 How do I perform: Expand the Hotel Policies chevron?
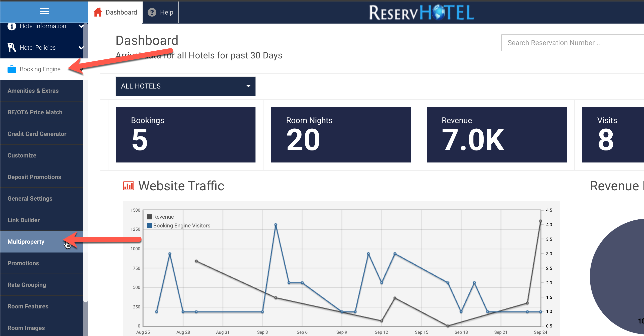pyautogui.click(x=81, y=48)
